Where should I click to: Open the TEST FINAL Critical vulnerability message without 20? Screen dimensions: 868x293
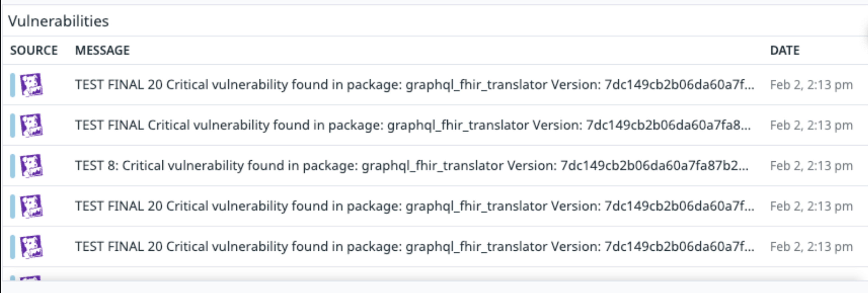point(413,125)
